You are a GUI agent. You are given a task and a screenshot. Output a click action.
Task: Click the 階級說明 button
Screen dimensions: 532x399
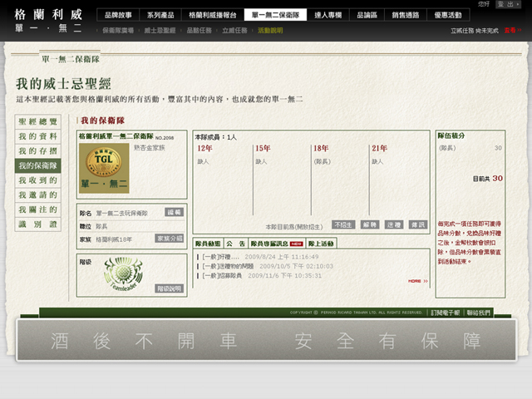170,288
